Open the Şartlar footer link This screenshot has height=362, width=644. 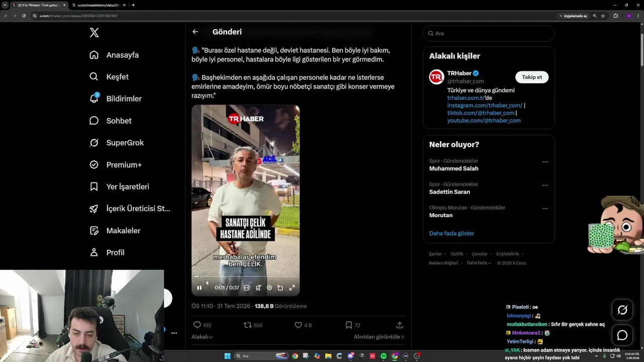[435, 254]
